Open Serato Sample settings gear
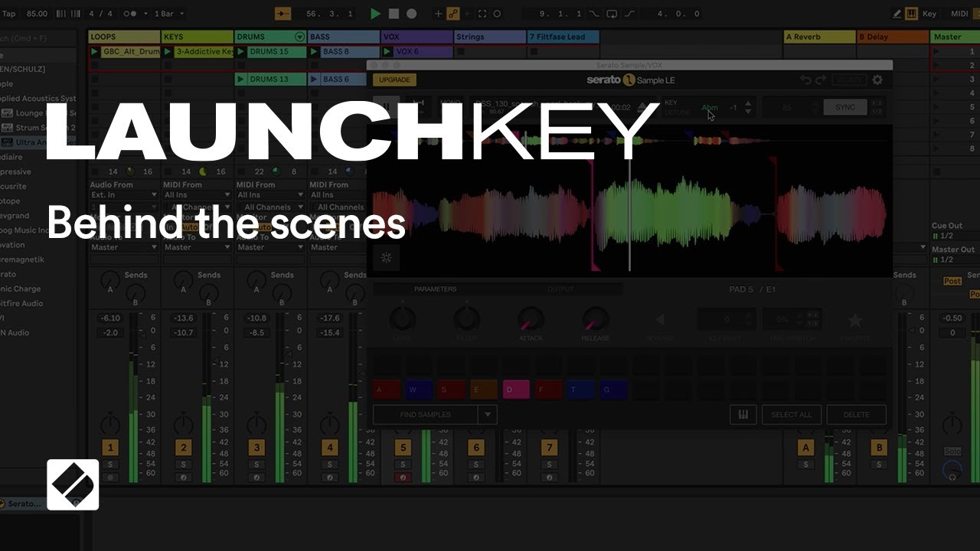Screen dimensions: 980x551 877,80
